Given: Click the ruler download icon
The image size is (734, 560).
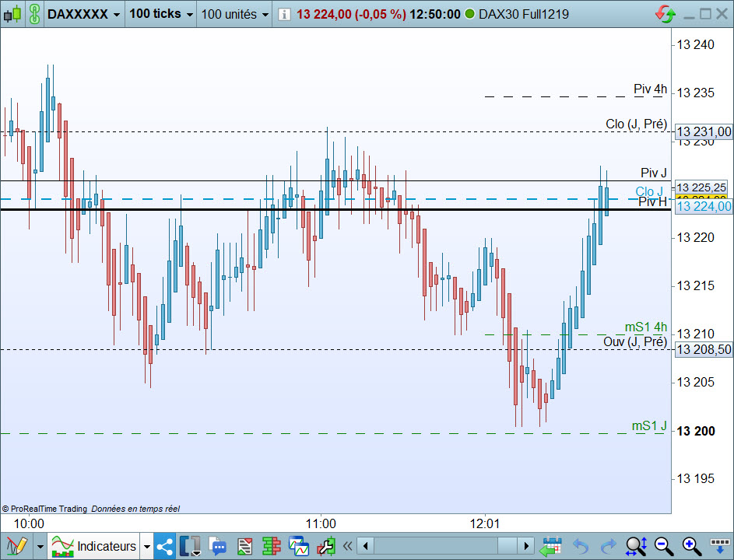Looking at the screenshot, I should click(720, 546).
